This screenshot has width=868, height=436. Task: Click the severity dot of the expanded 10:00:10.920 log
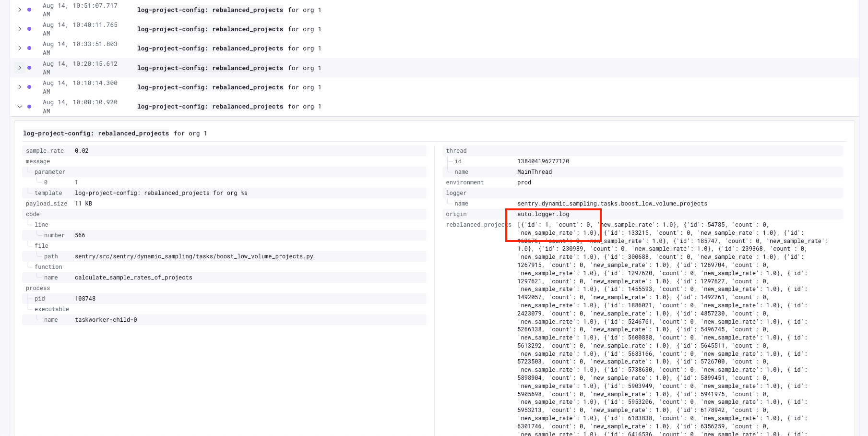pyautogui.click(x=29, y=107)
